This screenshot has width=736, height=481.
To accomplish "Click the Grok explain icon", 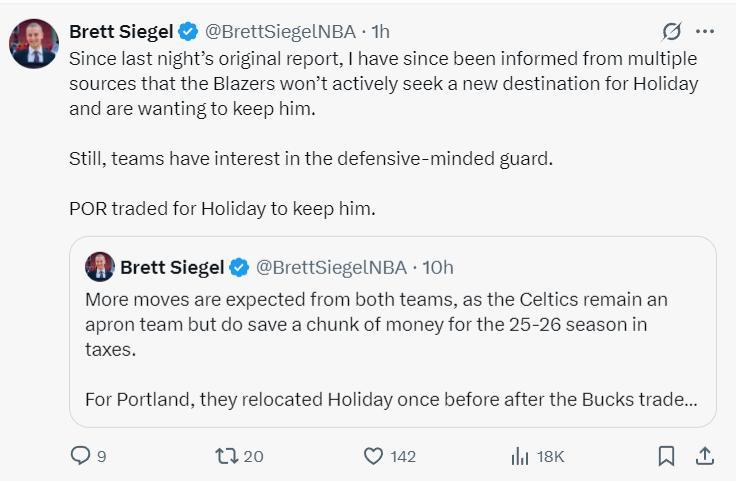I will 672,31.
